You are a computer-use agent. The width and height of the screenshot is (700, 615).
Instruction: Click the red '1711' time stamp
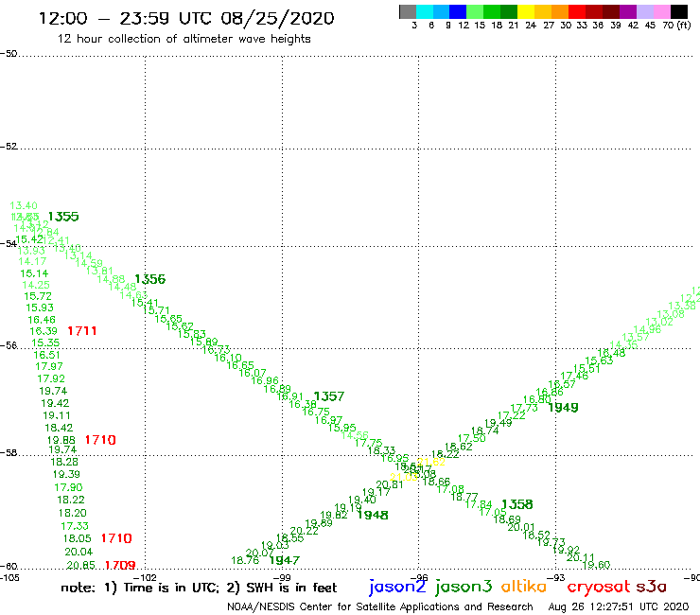[82, 331]
